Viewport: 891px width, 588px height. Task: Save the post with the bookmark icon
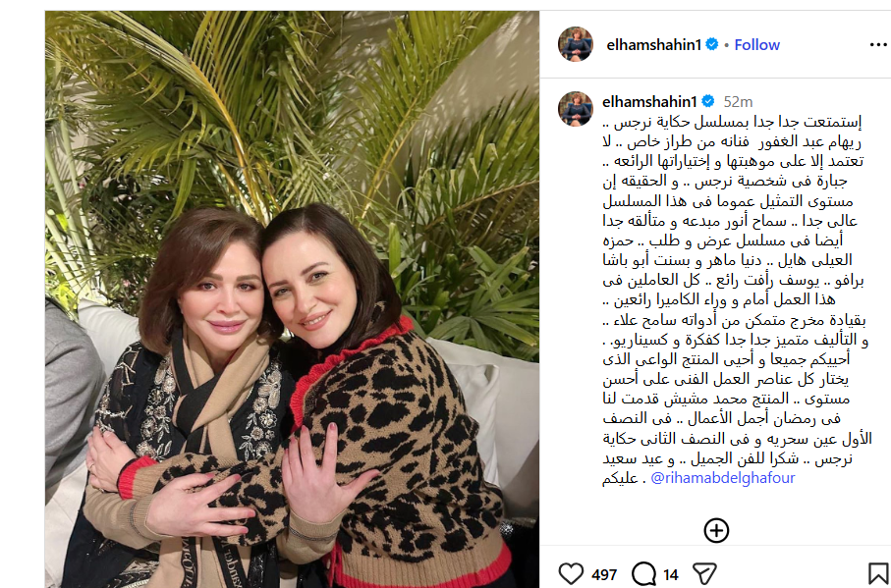[878, 574]
